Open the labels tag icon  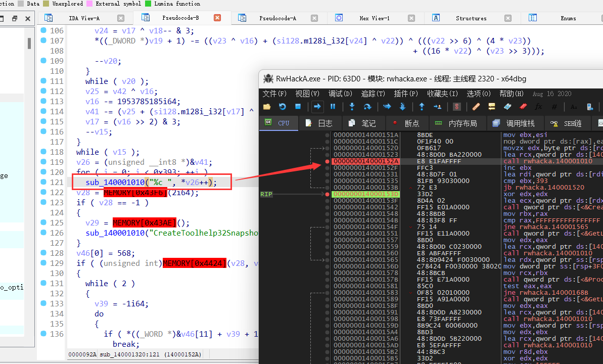pos(507,107)
